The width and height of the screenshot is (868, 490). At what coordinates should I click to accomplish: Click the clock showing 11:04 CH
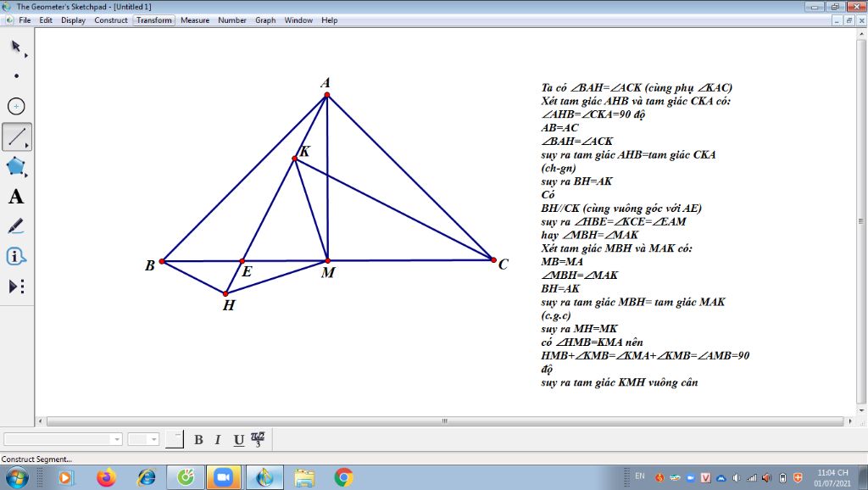click(832, 473)
